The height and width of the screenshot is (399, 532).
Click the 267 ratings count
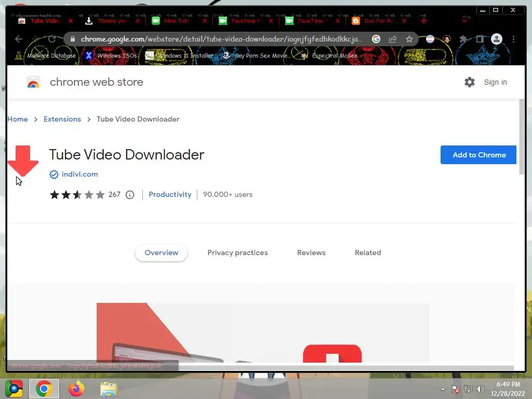tap(114, 194)
